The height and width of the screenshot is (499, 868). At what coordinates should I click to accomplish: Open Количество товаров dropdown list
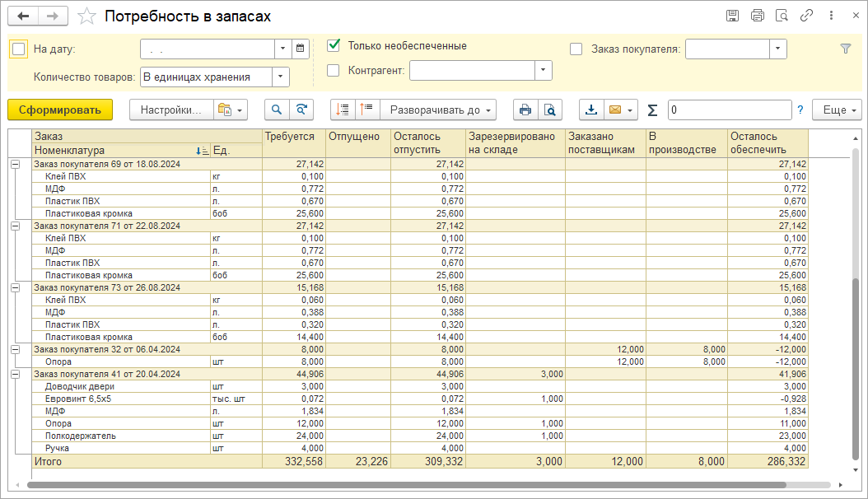(x=281, y=77)
